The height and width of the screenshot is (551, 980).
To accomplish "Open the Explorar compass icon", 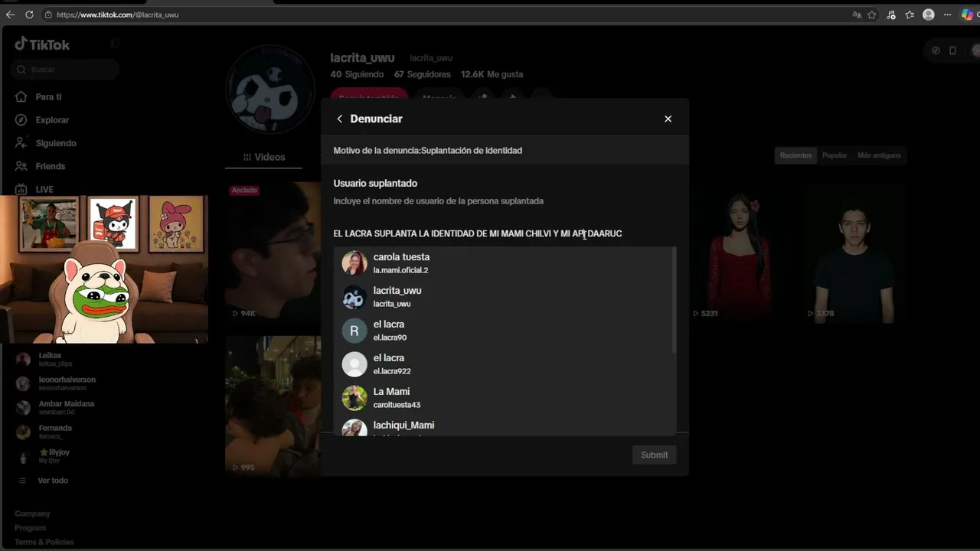I will point(21,120).
